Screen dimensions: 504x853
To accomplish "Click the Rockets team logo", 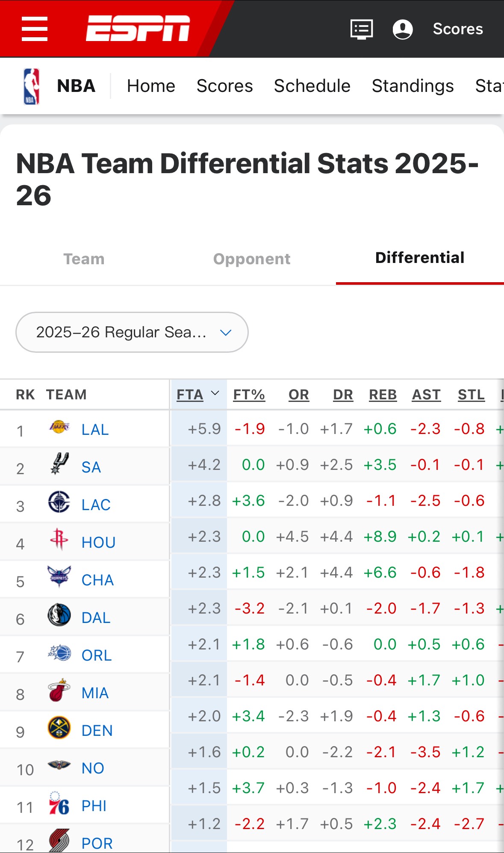I will click(x=59, y=539).
